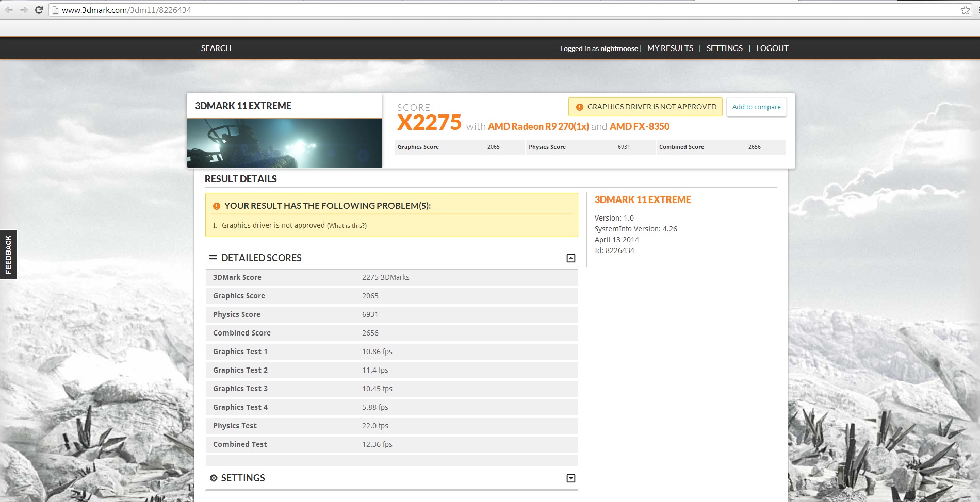Open MY RESULTS in top navigation
The width and height of the screenshot is (980, 502).
[670, 48]
